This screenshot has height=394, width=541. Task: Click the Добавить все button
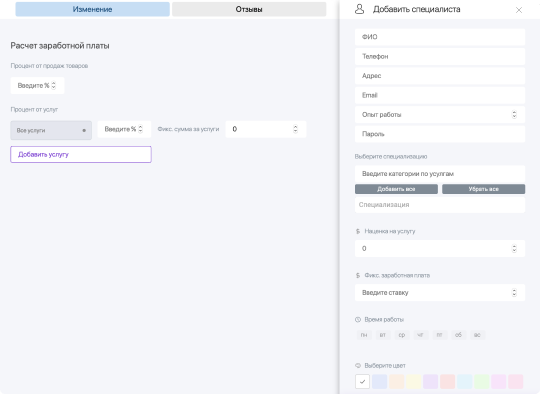coord(396,189)
